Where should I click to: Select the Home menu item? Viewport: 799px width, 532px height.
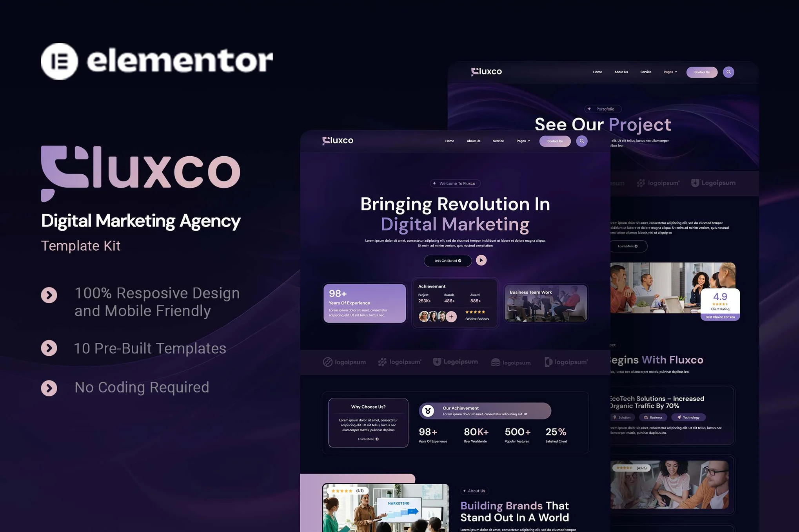[x=450, y=141]
